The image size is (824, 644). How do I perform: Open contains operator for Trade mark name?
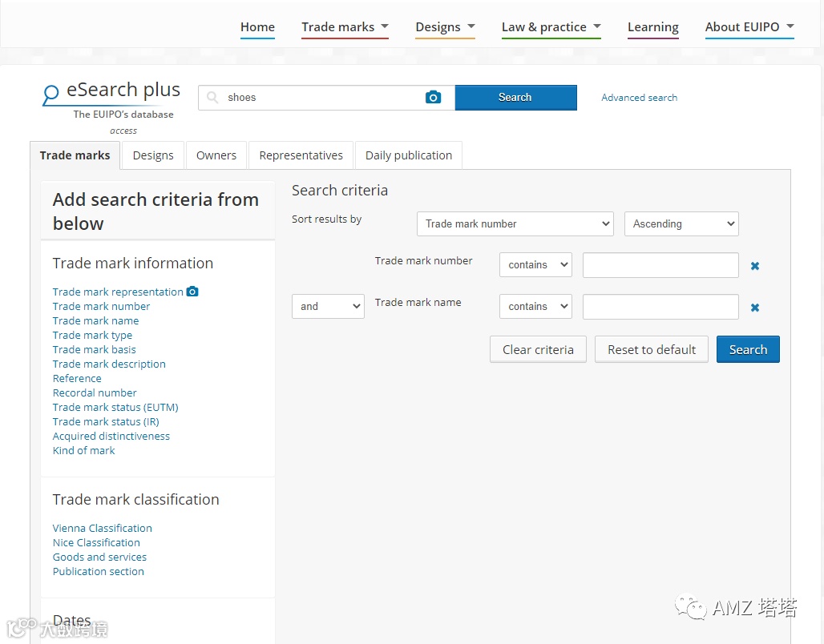coord(535,306)
